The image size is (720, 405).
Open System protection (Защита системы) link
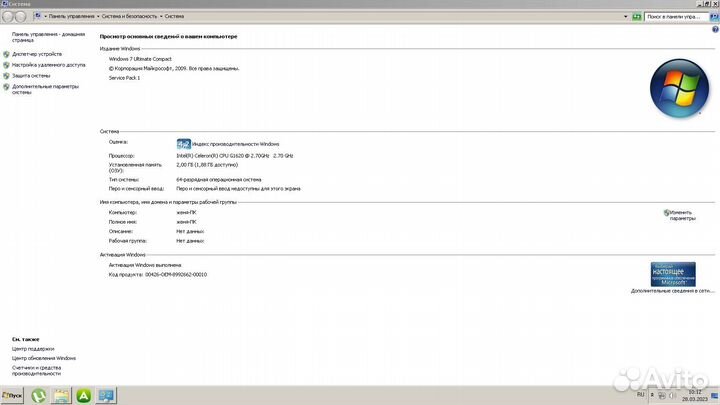(x=31, y=76)
